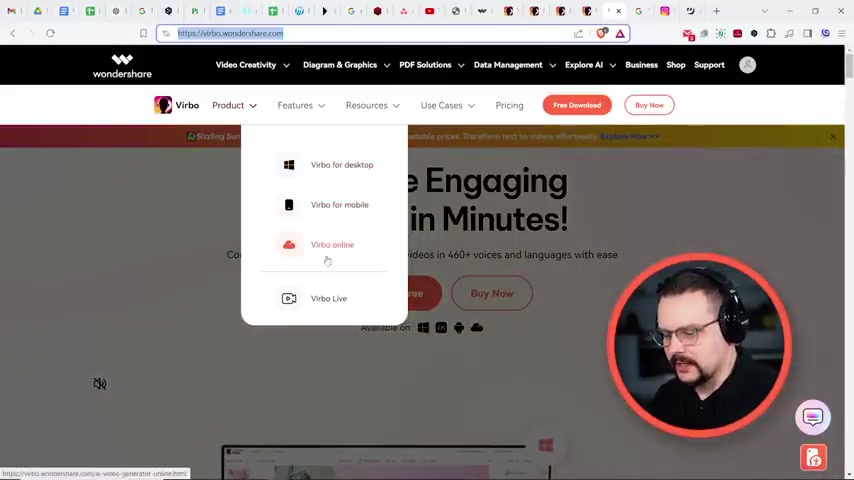The height and width of the screenshot is (480, 854).
Task: Click the webcam overlay of the presenter
Action: point(699,345)
